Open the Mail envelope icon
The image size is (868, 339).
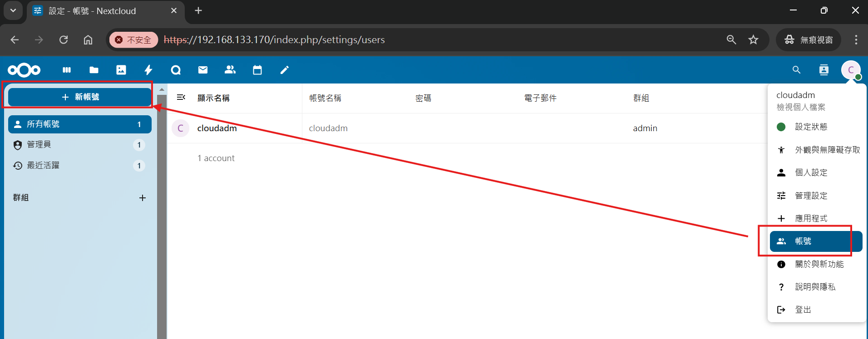click(203, 70)
